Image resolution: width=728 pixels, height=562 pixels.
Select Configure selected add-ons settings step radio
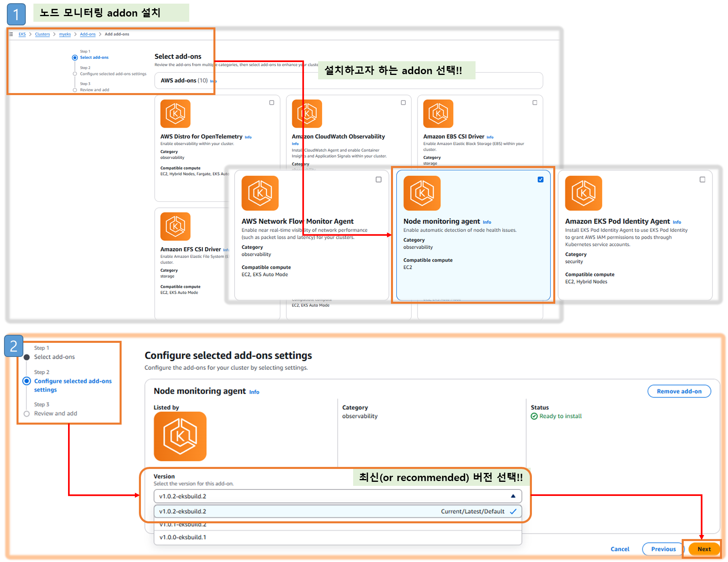(27, 381)
